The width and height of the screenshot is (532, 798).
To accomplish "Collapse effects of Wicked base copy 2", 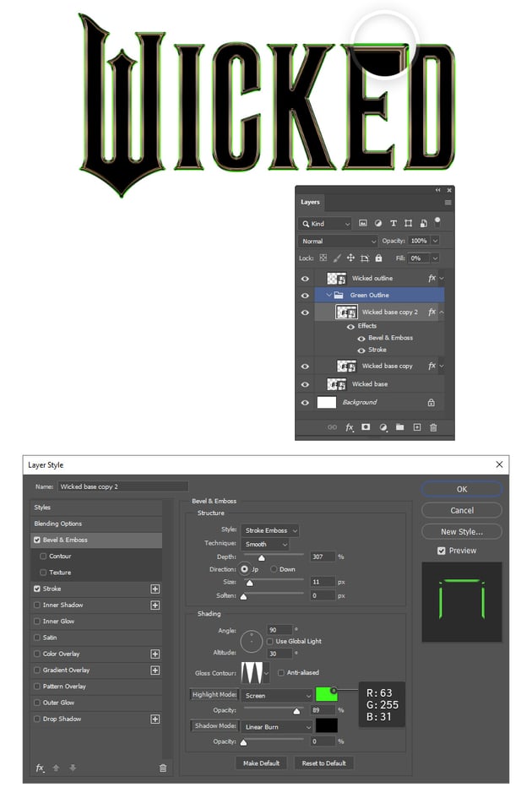I will (442, 312).
